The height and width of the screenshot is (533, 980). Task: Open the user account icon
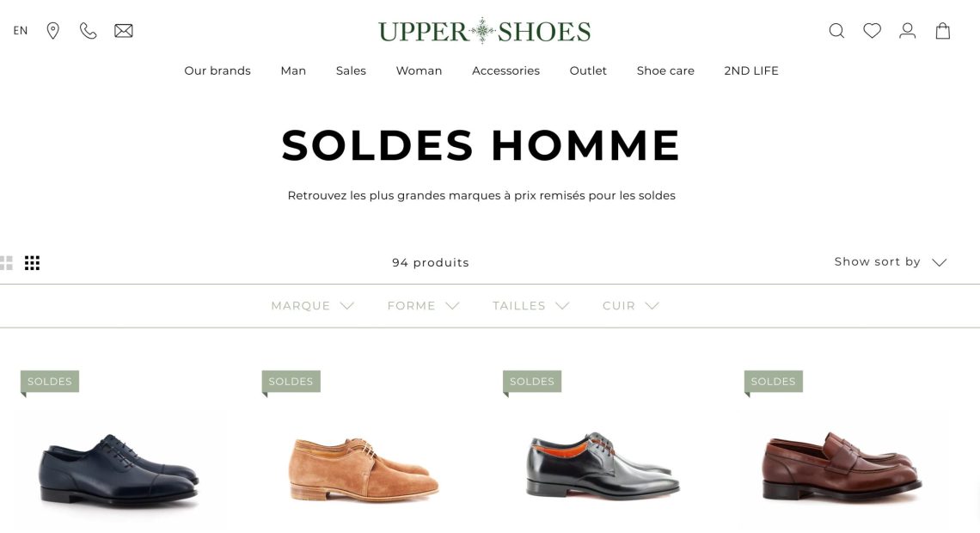coord(908,31)
